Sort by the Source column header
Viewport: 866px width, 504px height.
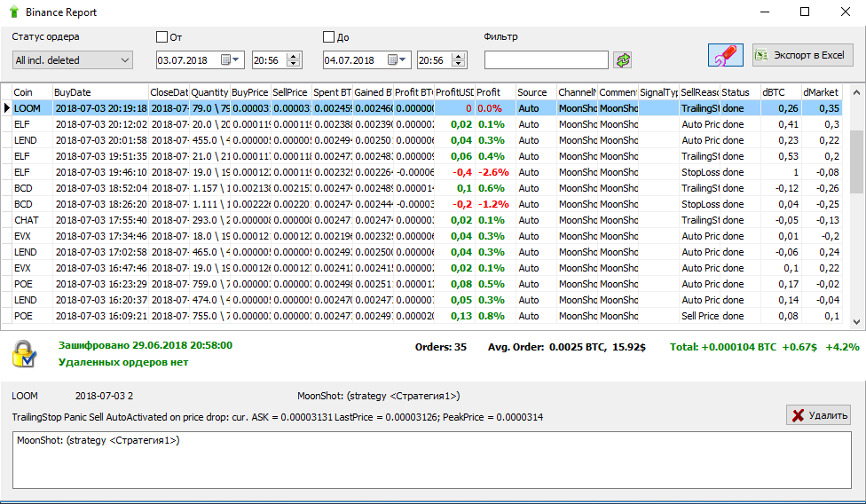coord(536,92)
